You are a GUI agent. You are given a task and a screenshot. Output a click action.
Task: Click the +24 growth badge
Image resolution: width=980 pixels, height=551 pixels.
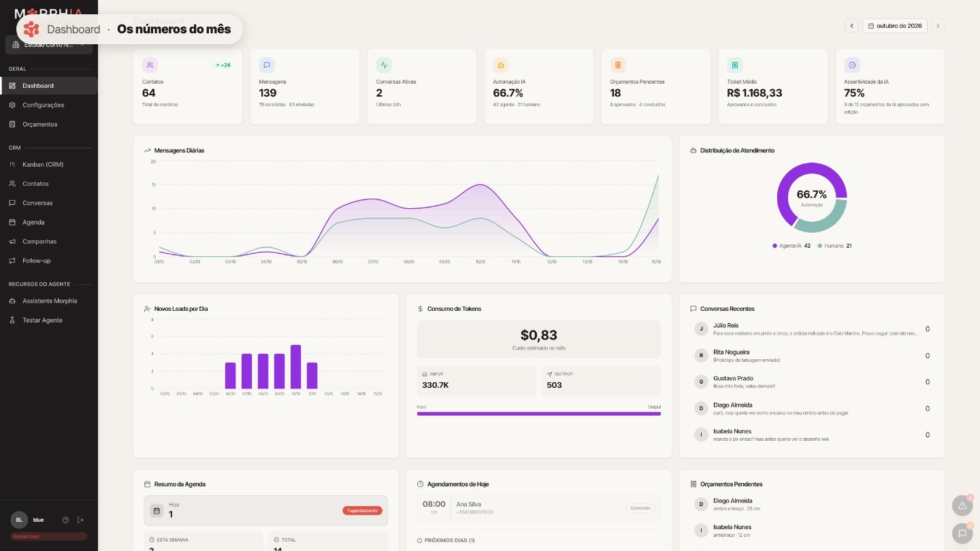pos(223,65)
